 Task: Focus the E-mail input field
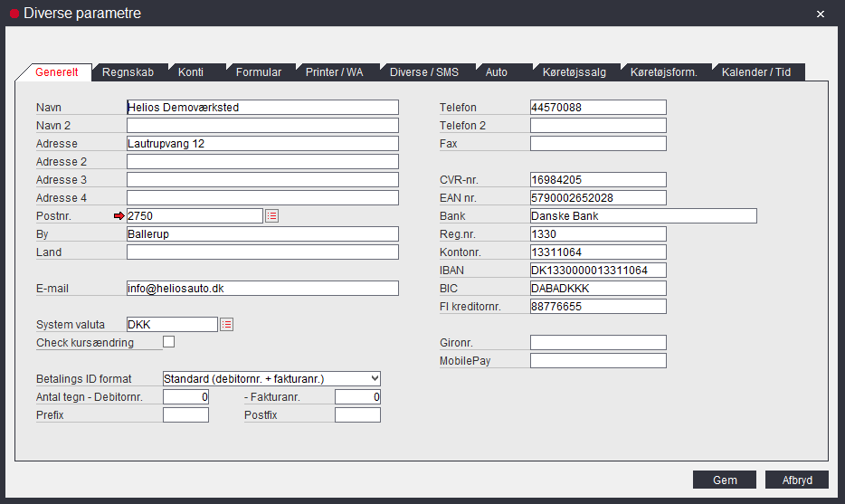tap(262, 289)
